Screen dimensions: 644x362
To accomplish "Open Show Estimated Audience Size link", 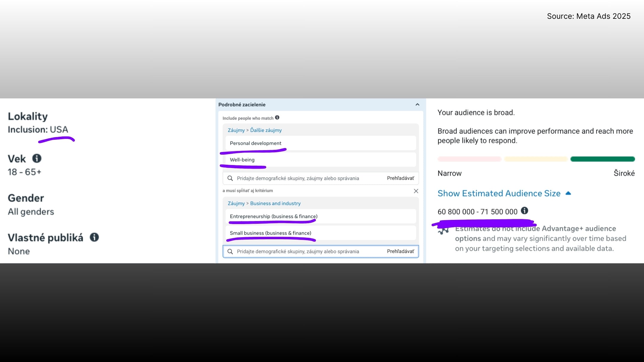I will click(x=499, y=193).
